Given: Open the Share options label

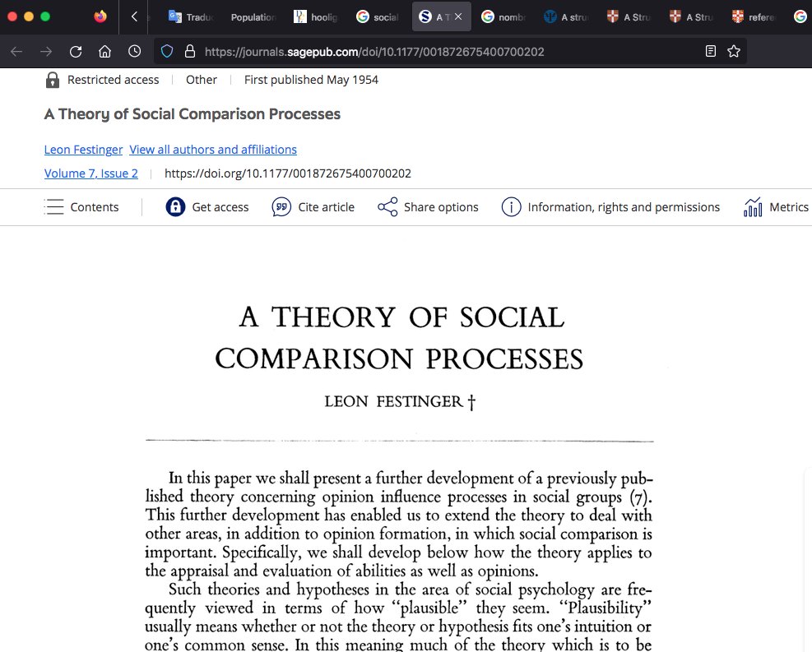Looking at the screenshot, I should 441,207.
